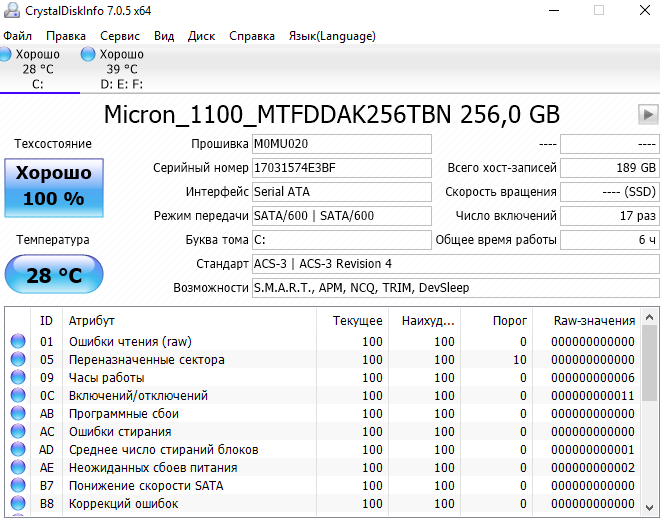This screenshot has height=522, width=660.
Task: Click the Порог column header
Action: pos(496,321)
